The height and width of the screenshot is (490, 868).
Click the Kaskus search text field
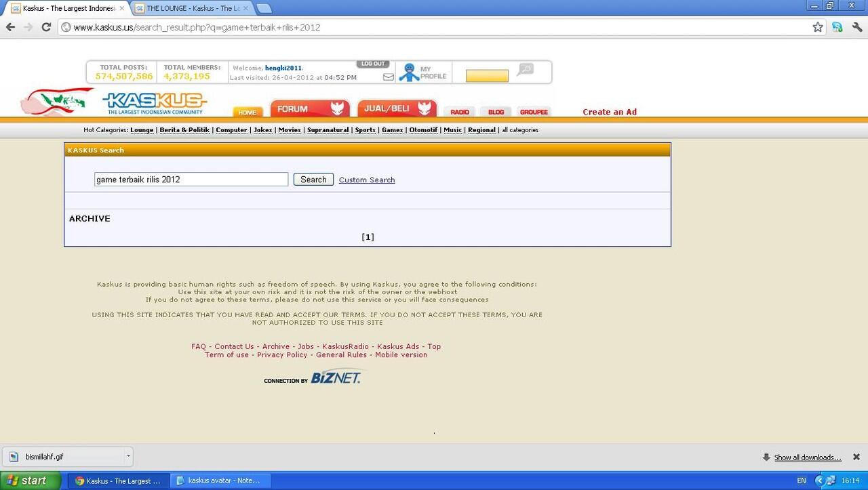(191, 180)
